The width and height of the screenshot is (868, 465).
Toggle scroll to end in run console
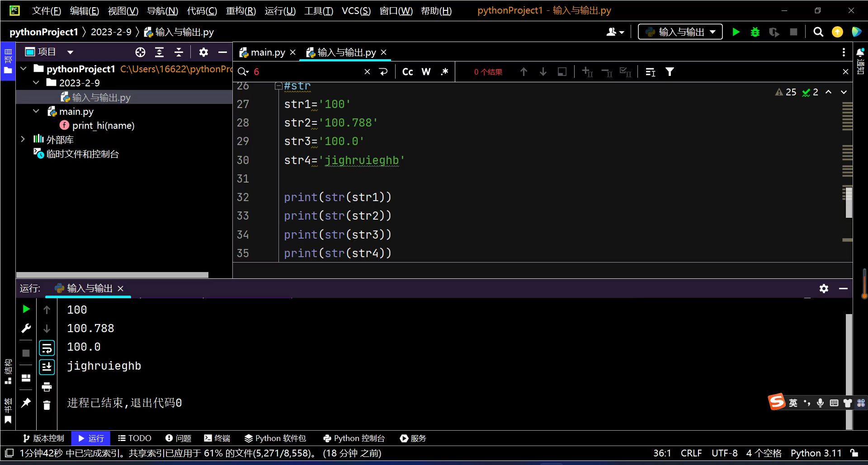47,367
